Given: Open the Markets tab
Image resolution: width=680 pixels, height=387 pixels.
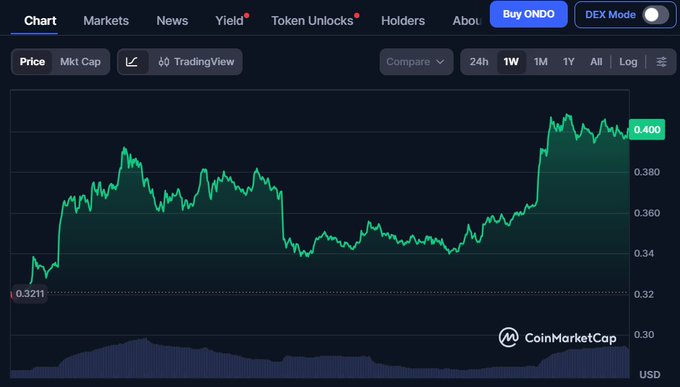Looking at the screenshot, I should (x=106, y=20).
